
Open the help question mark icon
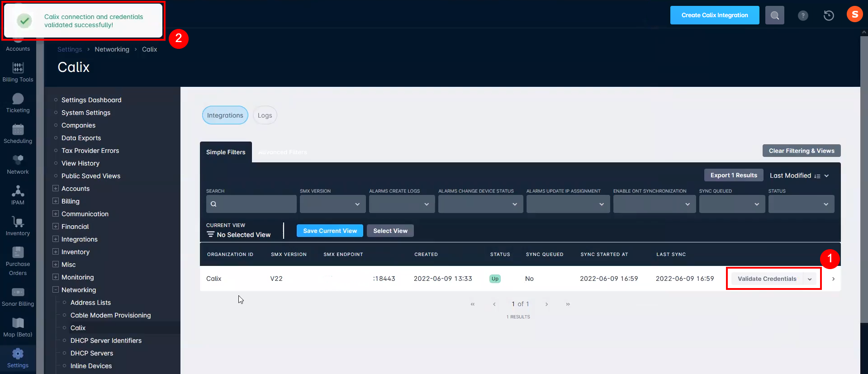tap(802, 15)
